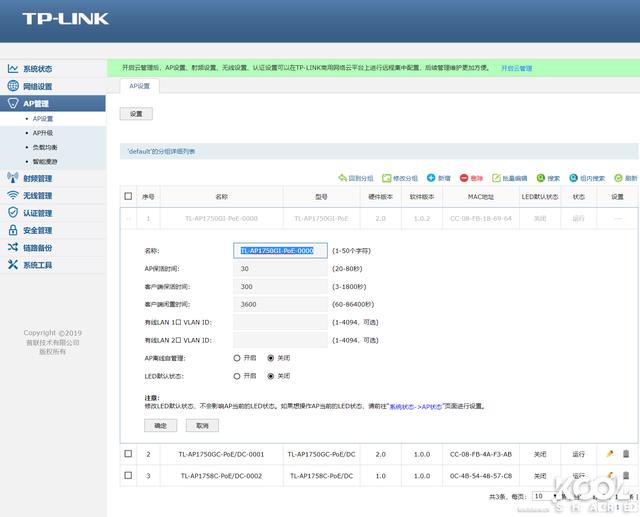The image size is (640, 517).
Task: Click the 确定 confirm button
Action: click(x=160, y=426)
